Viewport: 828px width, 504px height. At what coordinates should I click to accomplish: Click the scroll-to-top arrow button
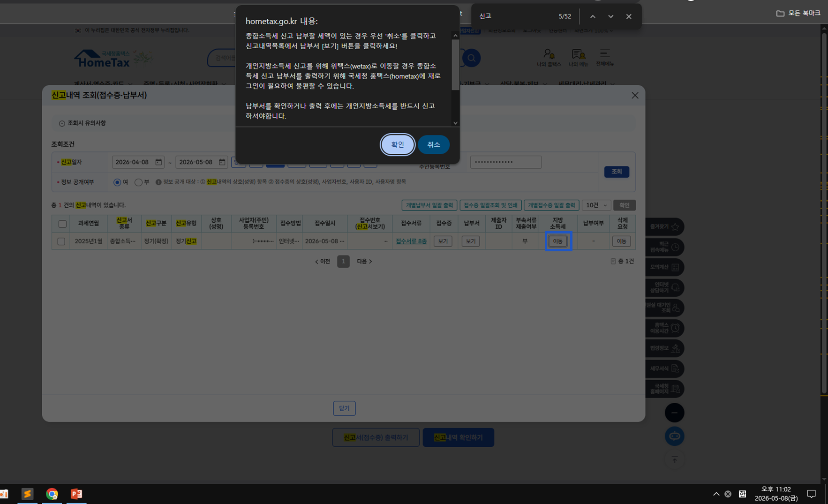674,460
